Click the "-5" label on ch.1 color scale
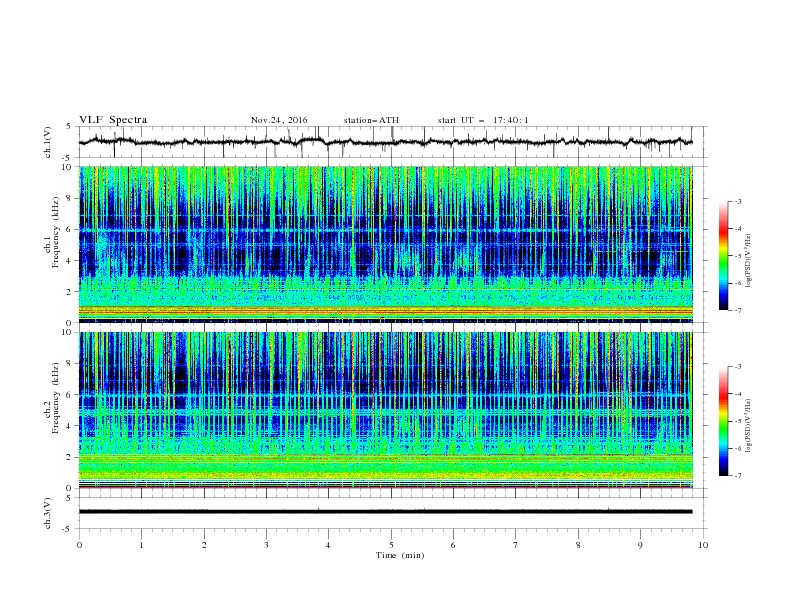Screen dimensions: 792x612 pyautogui.click(x=738, y=256)
